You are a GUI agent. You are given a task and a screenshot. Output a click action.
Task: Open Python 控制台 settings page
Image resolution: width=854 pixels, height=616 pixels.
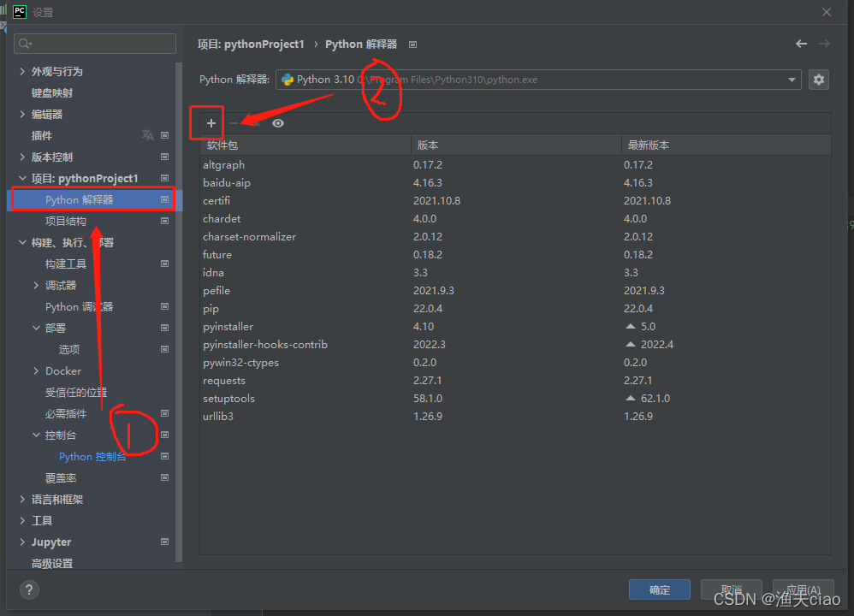coord(92,456)
